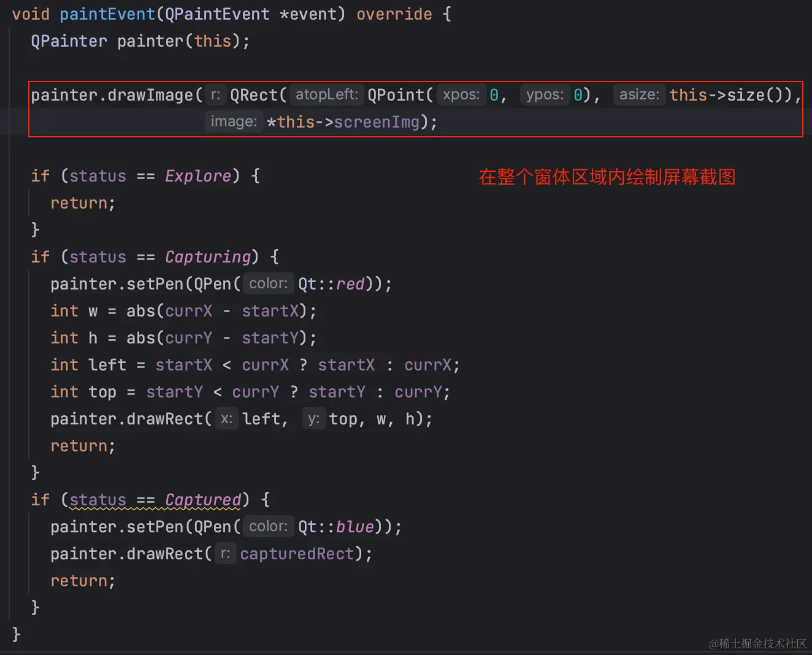This screenshot has width=812, height=655.
Task: Click the image: parameter hint chip
Action: pos(234,121)
